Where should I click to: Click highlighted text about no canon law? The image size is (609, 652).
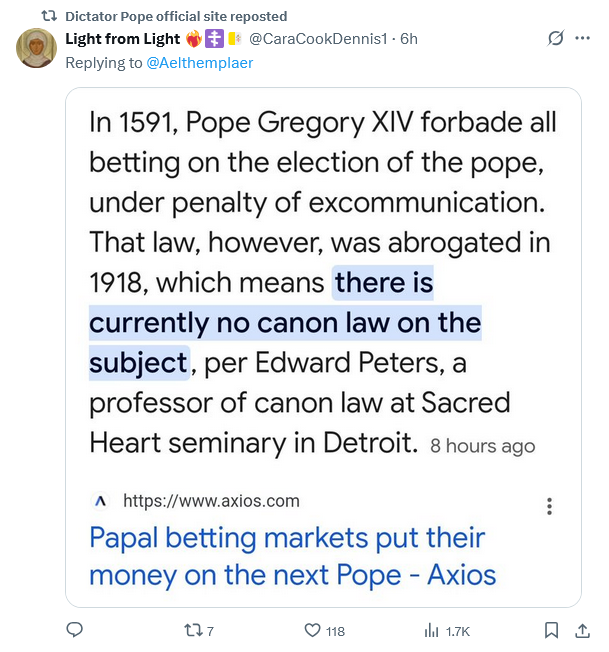pyautogui.click(x=285, y=324)
